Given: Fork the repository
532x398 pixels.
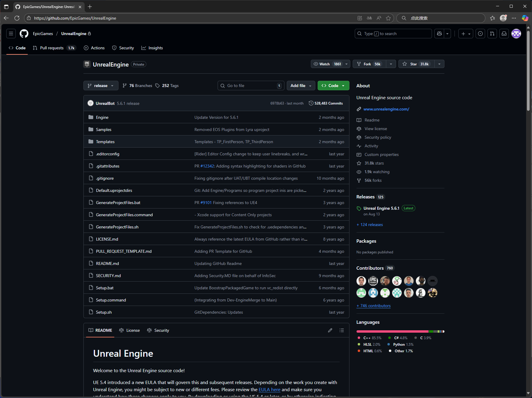Looking at the screenshot, I should [x=369, y=64].
